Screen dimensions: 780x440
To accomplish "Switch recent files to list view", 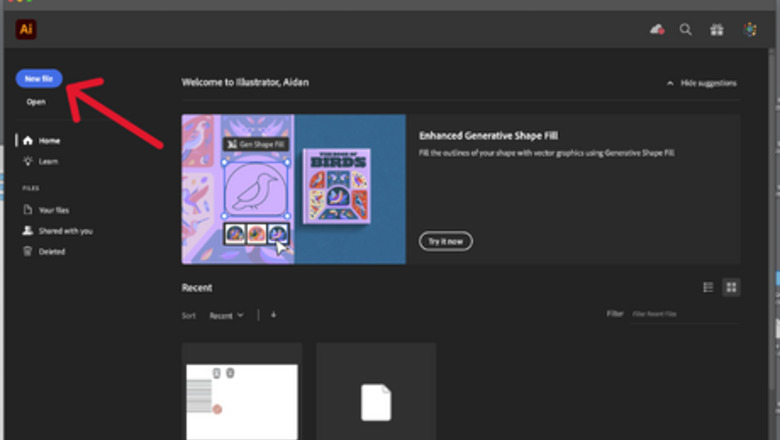I will point(709,288).
